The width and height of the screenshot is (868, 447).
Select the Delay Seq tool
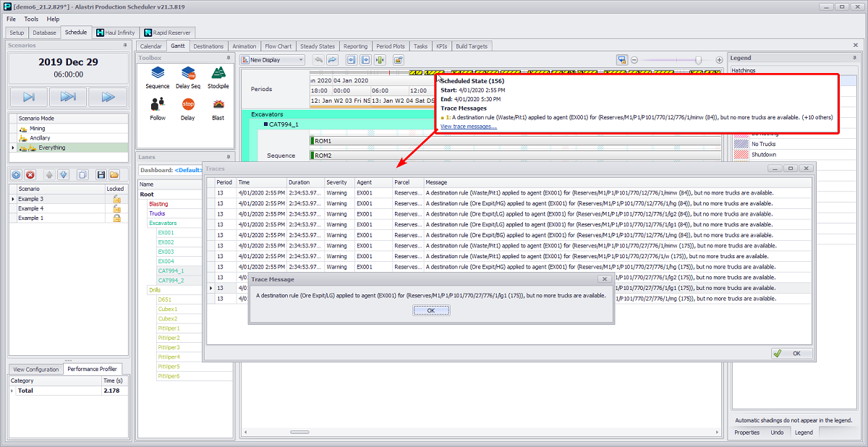(x=188, y=77)
